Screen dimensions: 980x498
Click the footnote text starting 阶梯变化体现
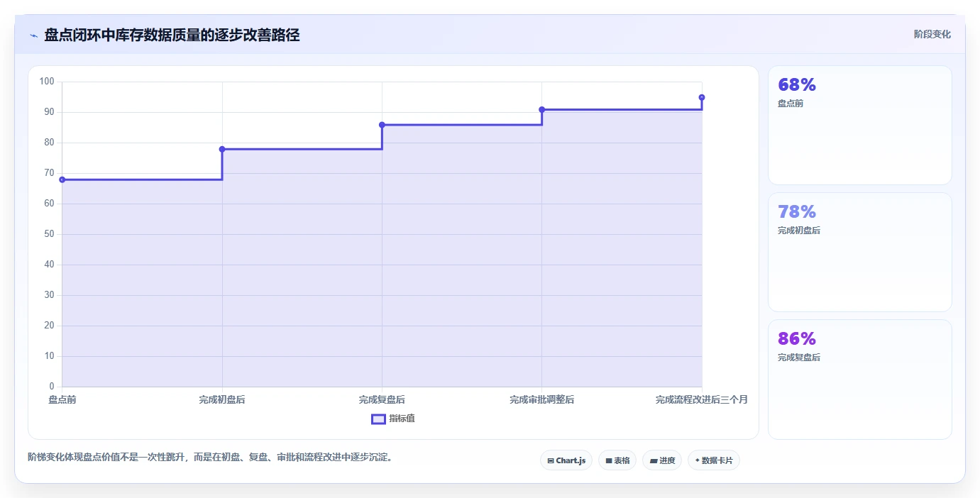click(210, 458)
